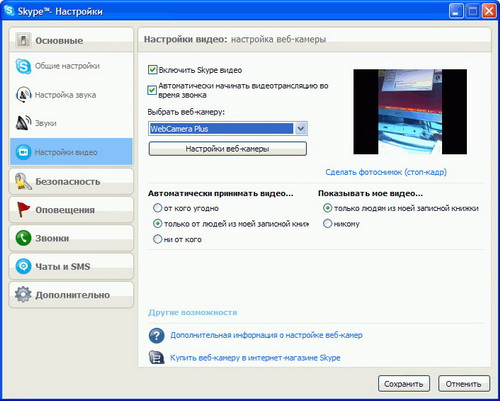This screenshot has width=500, height=401.
Task: Click the camera icon of Настройки видео
Action: click(23, 152)
